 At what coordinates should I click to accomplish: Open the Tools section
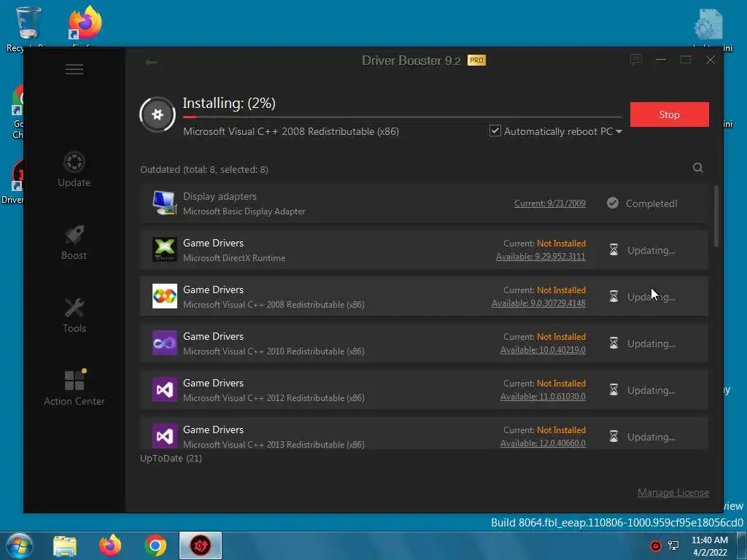[x=74, y=315]
